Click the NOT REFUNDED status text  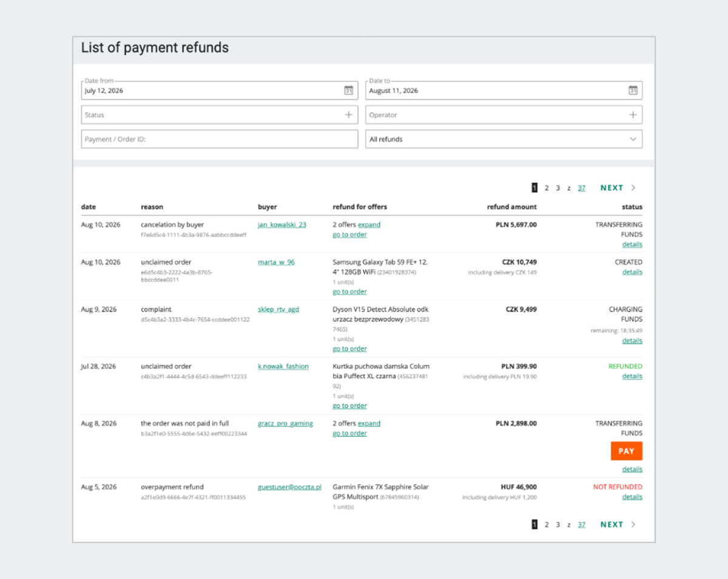click(x=618, y=487)
